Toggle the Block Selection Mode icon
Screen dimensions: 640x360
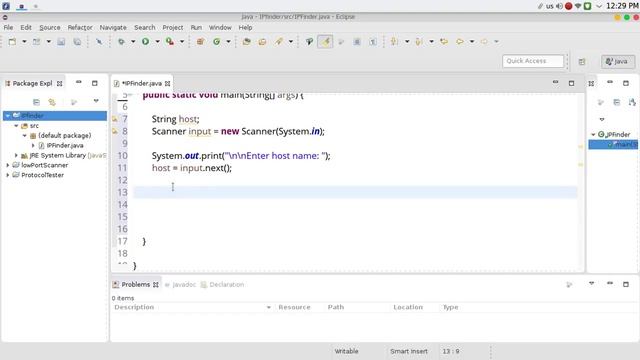357,42
